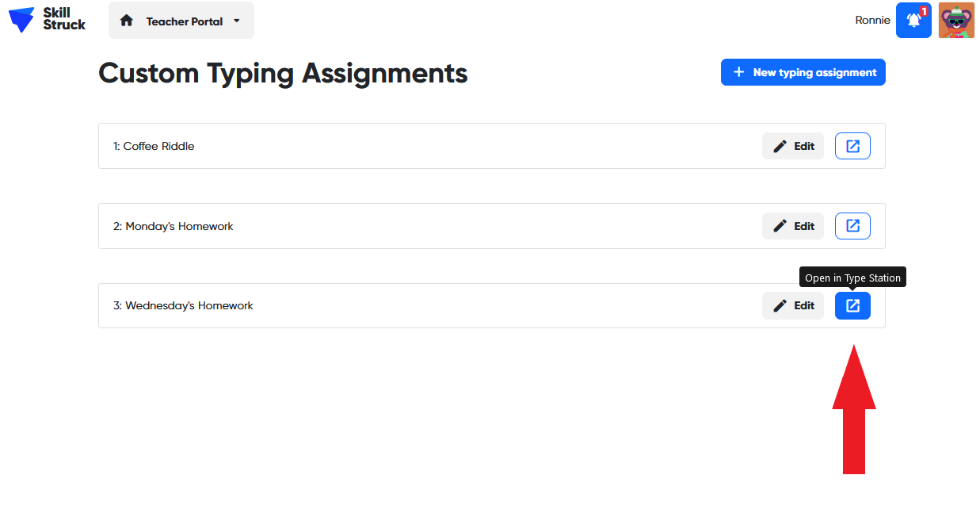Open Coffee Riddle in Type Station
The width and height of the screenshot is (980, 521).
tap(852, 146)
